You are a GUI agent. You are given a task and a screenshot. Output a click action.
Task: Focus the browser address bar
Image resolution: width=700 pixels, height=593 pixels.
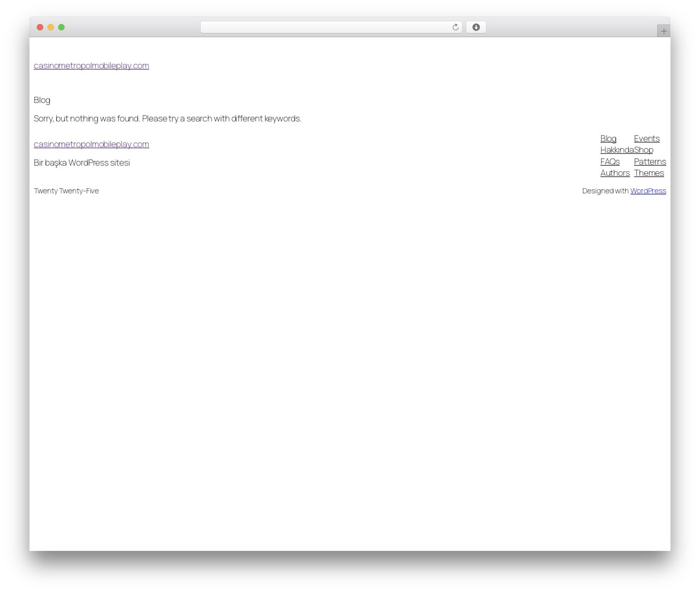point(331,27)
